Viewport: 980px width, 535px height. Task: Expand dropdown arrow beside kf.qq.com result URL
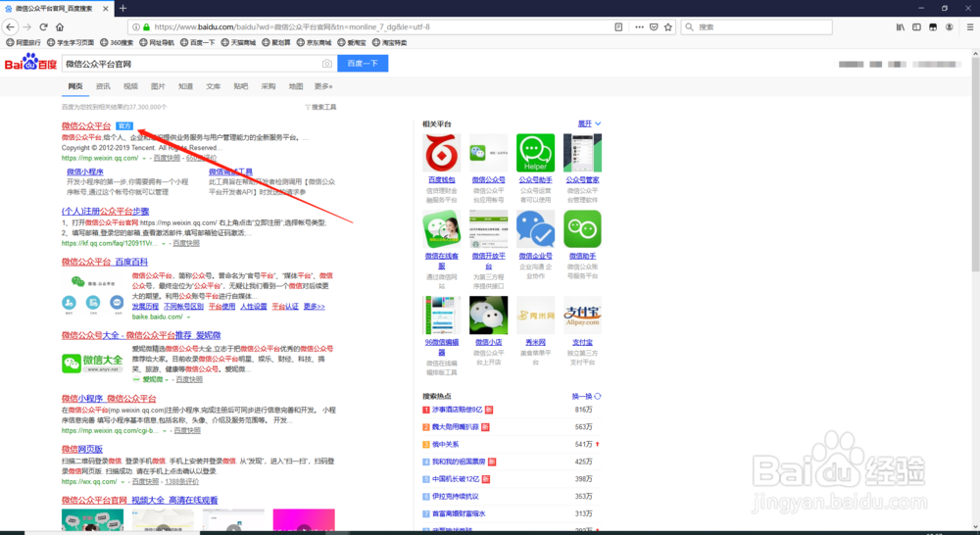[164, 244]
